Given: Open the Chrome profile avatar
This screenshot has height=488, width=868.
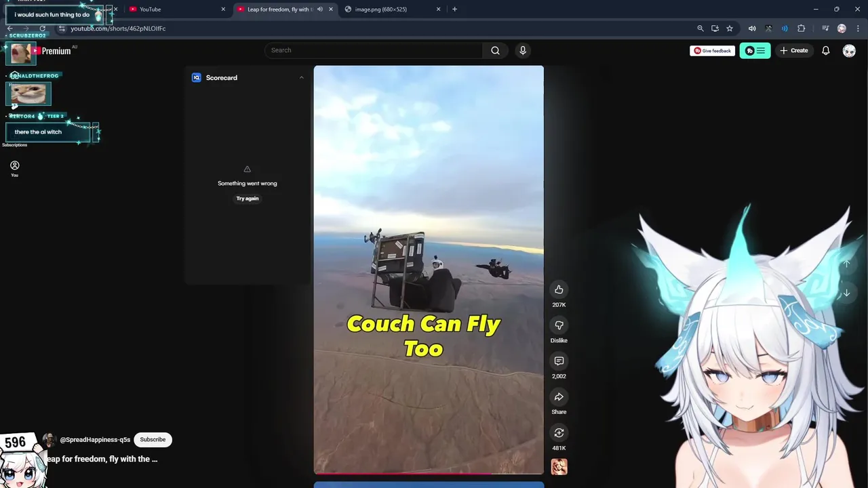Looking at the screenshot, I should [842, 28].
